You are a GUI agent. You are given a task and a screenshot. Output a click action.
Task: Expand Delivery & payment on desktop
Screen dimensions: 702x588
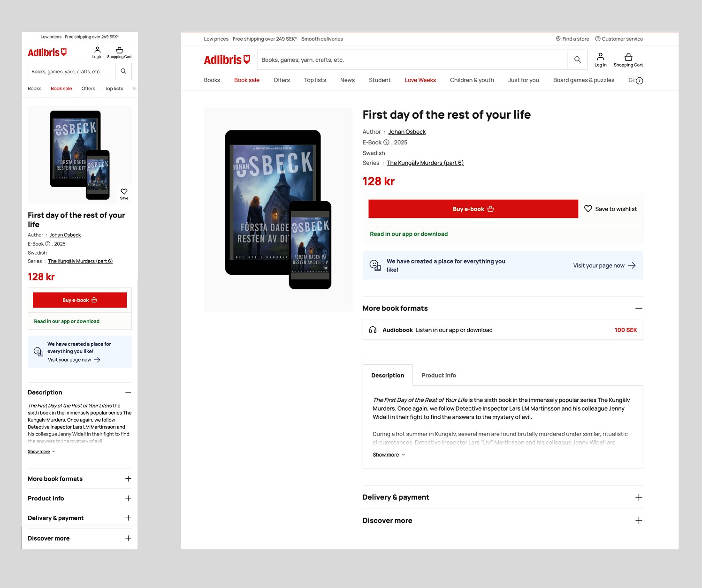coord(639,497)
